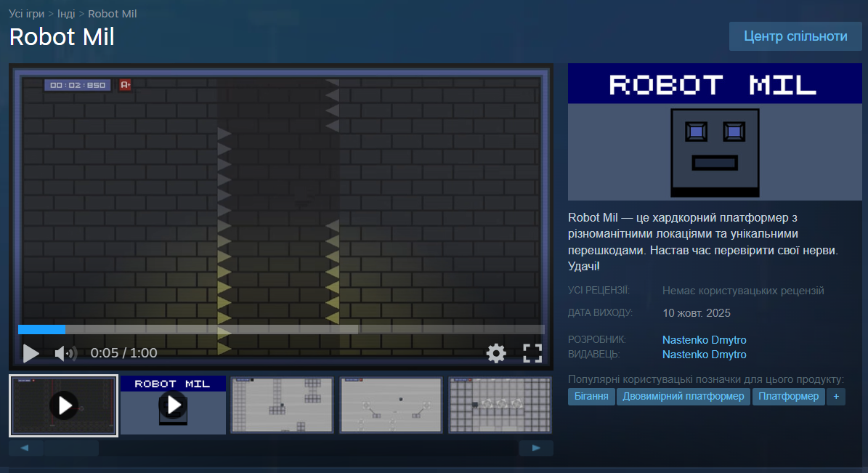Image resolution: width=868 pixels, height=473 pixels.
Task: Play the game trailer video
Action: pyautogui.click(x=31, y=353)
